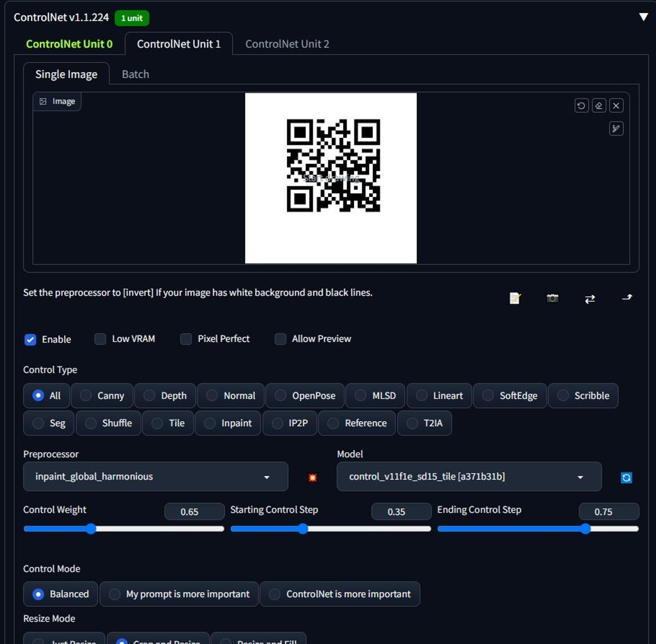This screenshot has width=656, height=644.
Task: Open the Model dropdown
Action: pos(469,477)
